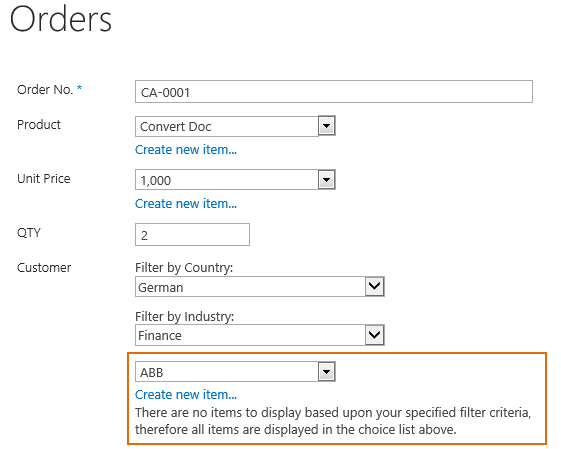Open the Product dropdown arrow
The height and width of the screenshot is (449, 561).
point(326,126)
